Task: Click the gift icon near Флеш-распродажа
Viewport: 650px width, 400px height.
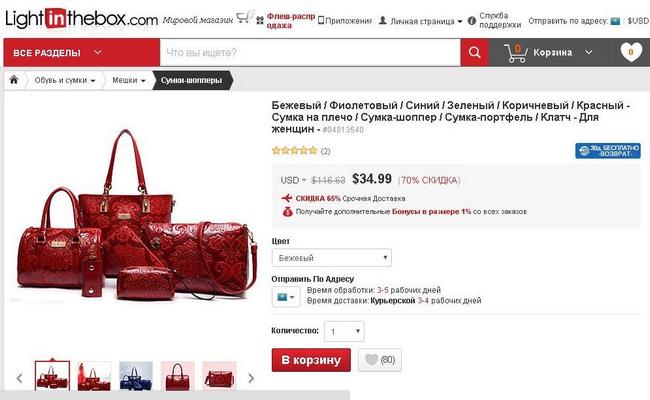Action: (260, 20)
